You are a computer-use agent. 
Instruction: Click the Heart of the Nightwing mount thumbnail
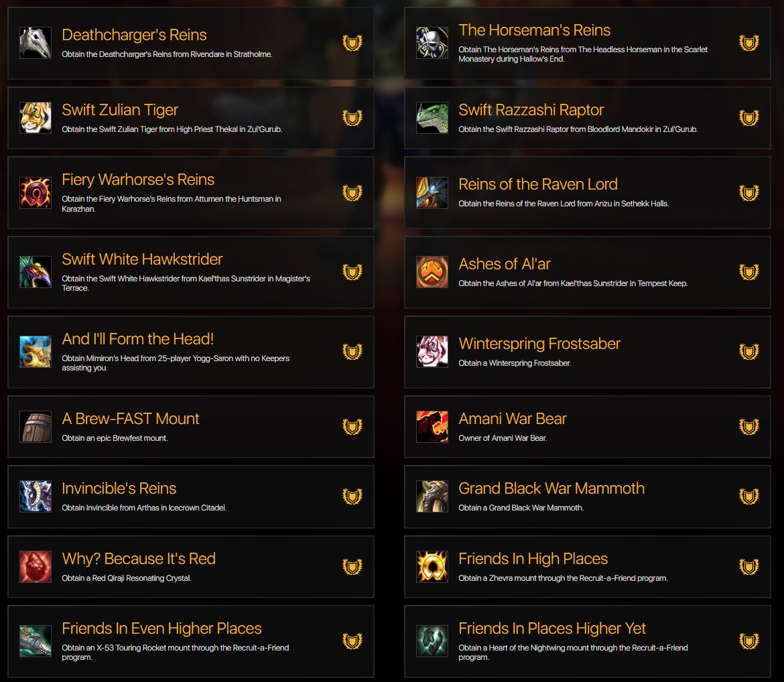coord(432,641)
